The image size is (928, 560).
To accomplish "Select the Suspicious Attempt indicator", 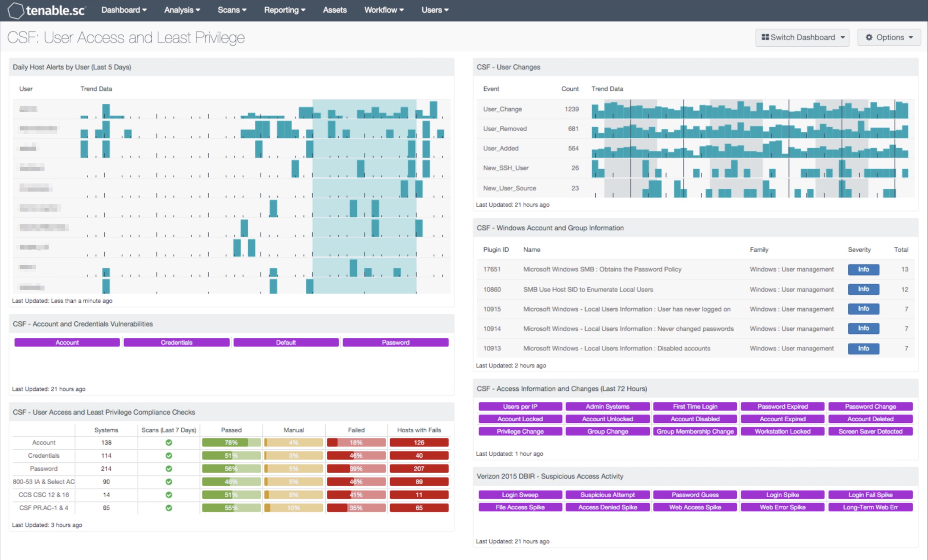I will click(x=608, y=495).
